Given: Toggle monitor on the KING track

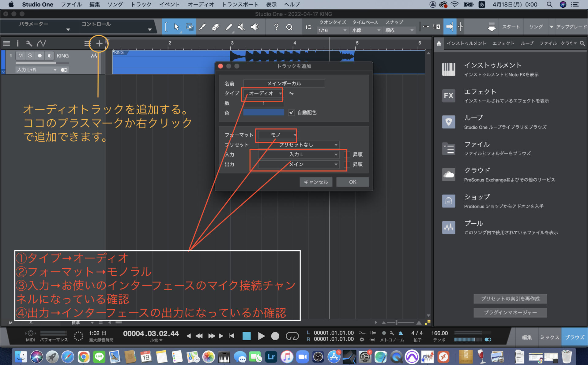Looking at the screenshot, I should point(49,56).
